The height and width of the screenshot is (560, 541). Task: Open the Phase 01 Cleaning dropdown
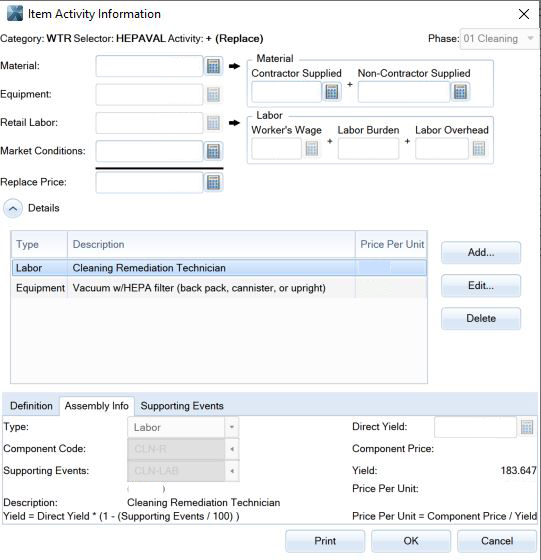(x=499, y=39)
